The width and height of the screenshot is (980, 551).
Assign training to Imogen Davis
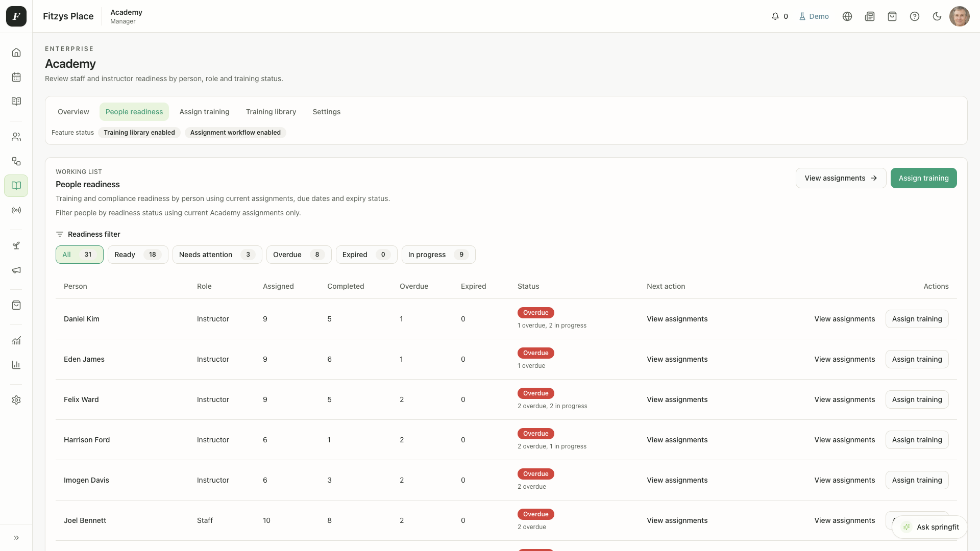tap(917, 480)
